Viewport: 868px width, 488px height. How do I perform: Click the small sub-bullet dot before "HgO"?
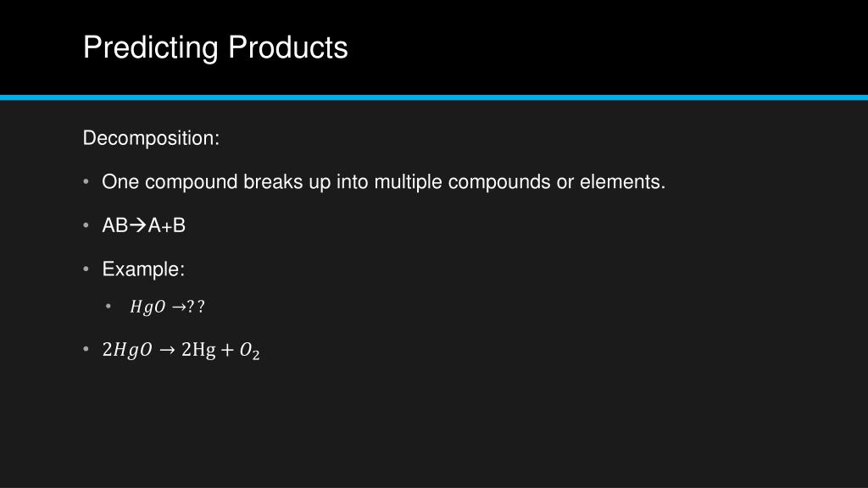tap(109, 307)
